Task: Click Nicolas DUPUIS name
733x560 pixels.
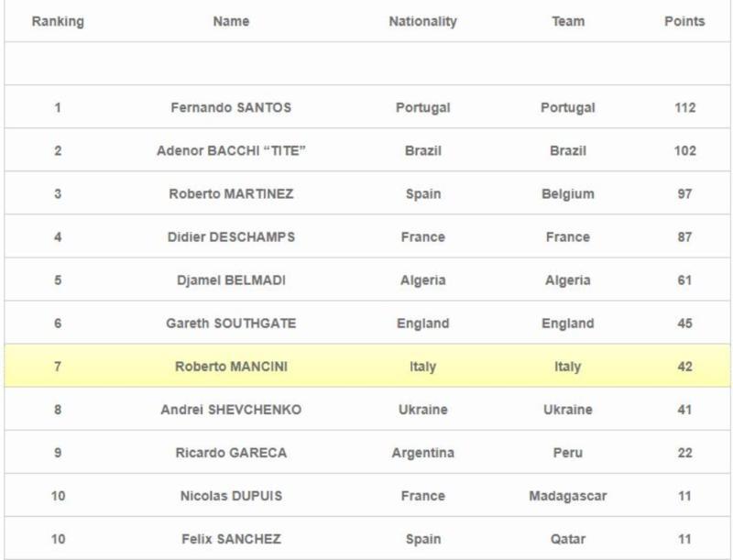Action: tap(231, 496)
